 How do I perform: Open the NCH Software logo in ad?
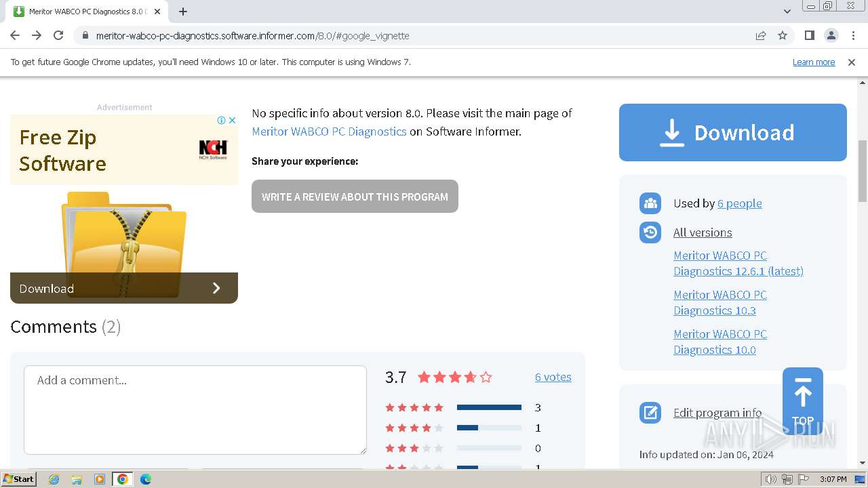(213, 149)
